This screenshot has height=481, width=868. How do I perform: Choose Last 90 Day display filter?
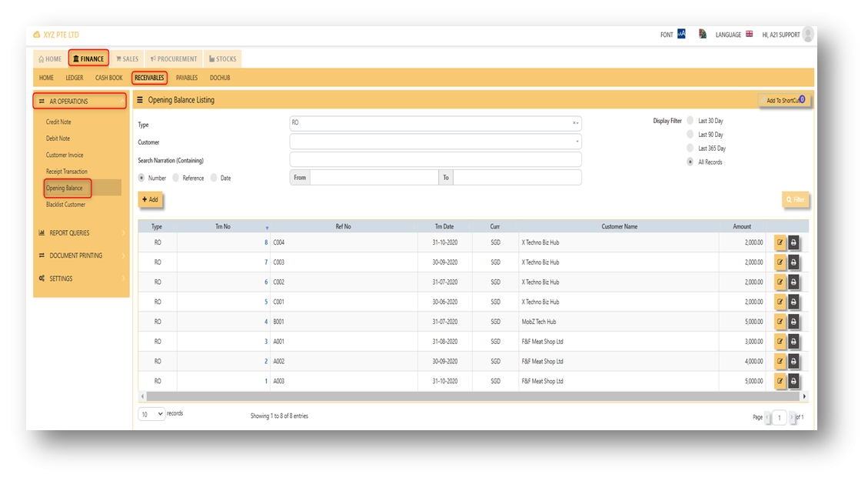pos(690,134)
